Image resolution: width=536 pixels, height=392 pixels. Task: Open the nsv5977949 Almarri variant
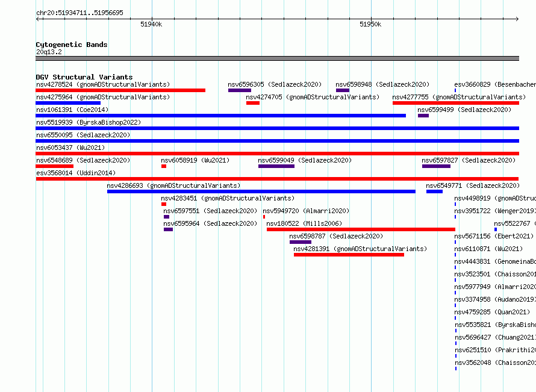tap(495, 287)
